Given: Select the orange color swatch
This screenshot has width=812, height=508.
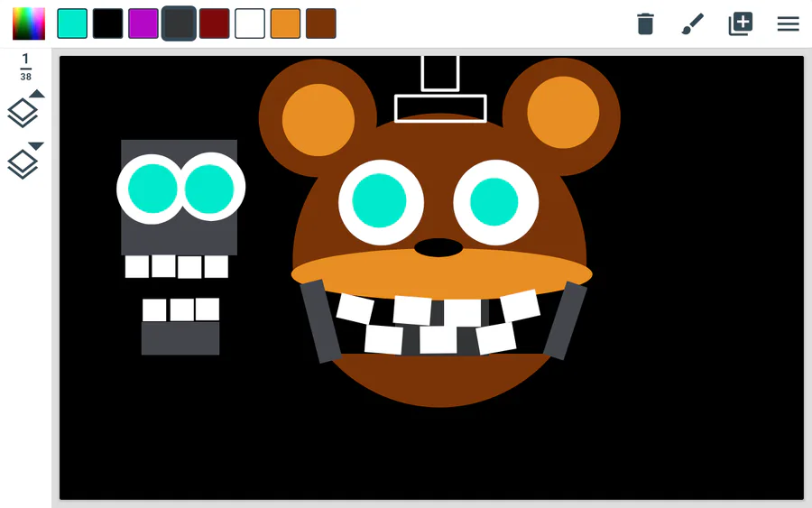Looking at the screenshot, I should click(x=285, y=23).
